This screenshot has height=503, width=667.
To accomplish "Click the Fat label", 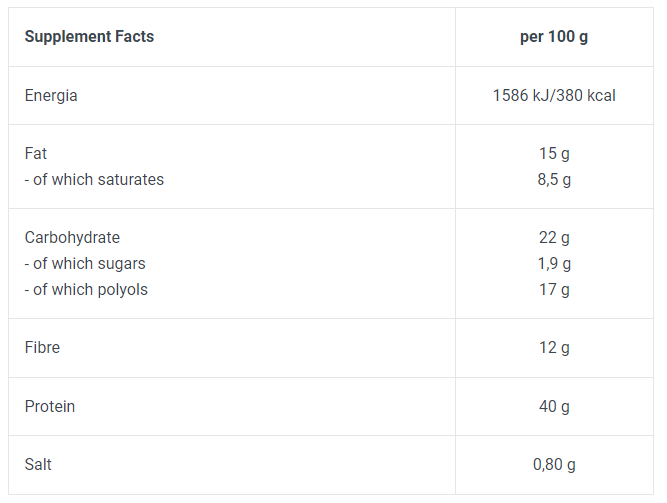I will pyautogui.click(x=36, y=153).
